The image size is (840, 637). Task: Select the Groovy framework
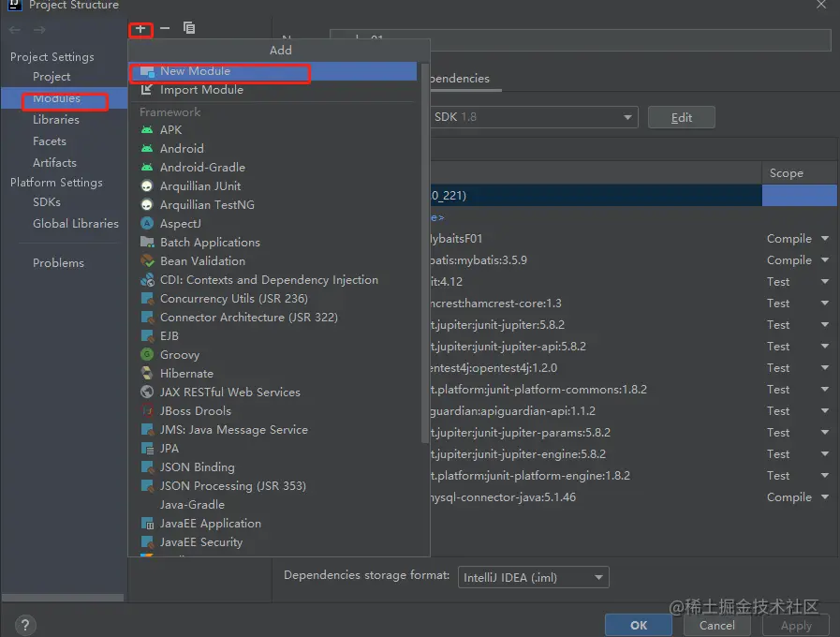[273, 355]
